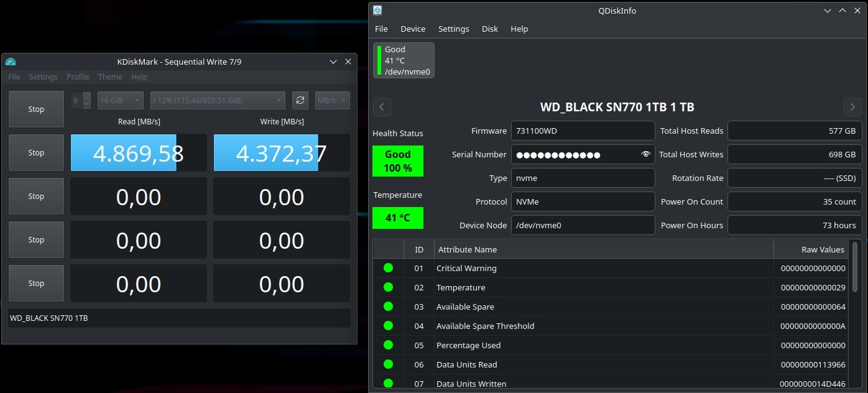Click the green status dot for Temperature row
This screenshot has height=393, width=868.
[388, 287]
